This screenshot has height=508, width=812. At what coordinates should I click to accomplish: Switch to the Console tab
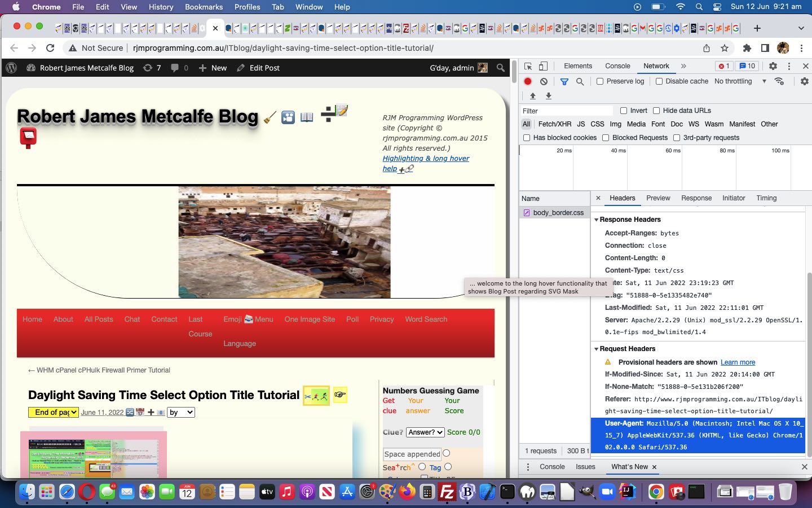(x=617, y=66)
